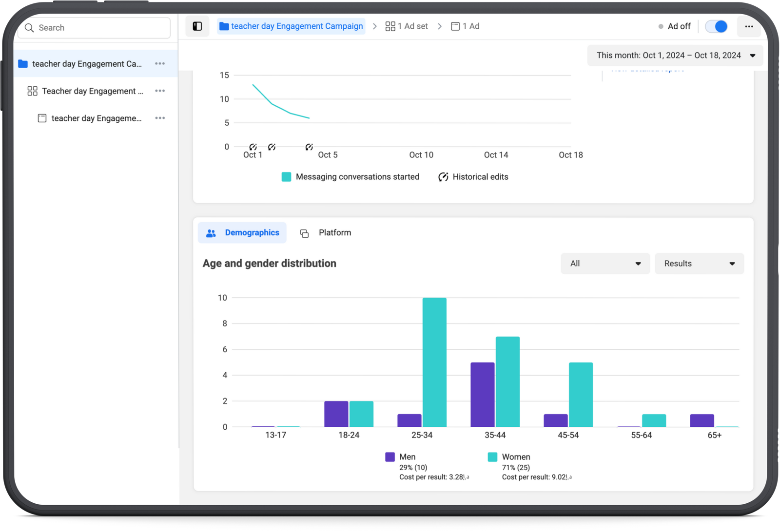Image resolution: width=780 pixels, height=532 pixels.
Task: Click the search magnifier icon
Action: click(x=29, y=28)
